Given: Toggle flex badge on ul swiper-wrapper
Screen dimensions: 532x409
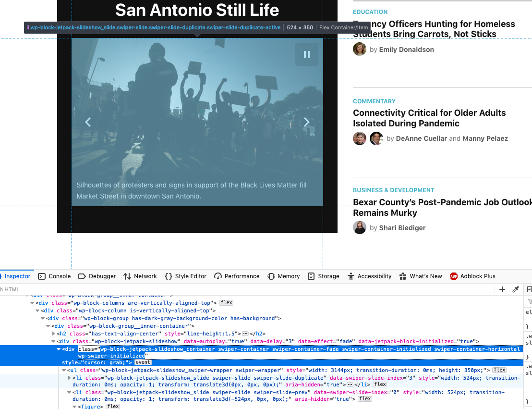Looking at the screenshot, I should 499,370.
